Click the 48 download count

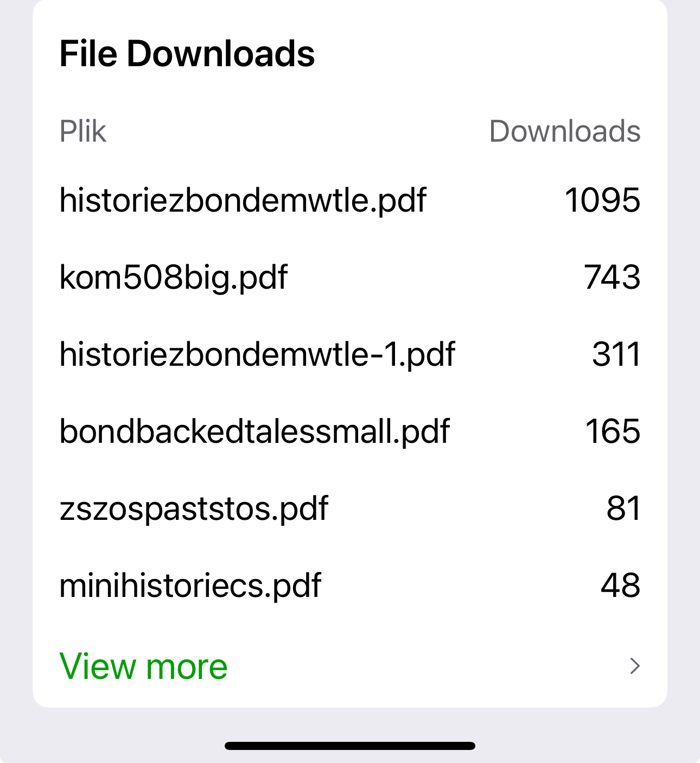tap(620, 586)
